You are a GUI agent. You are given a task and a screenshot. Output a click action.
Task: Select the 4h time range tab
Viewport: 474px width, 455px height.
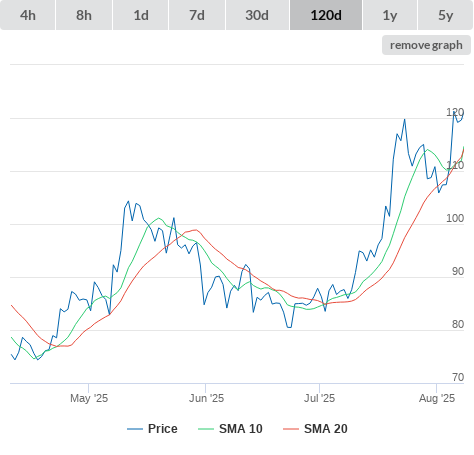click(x=28, y=15)
